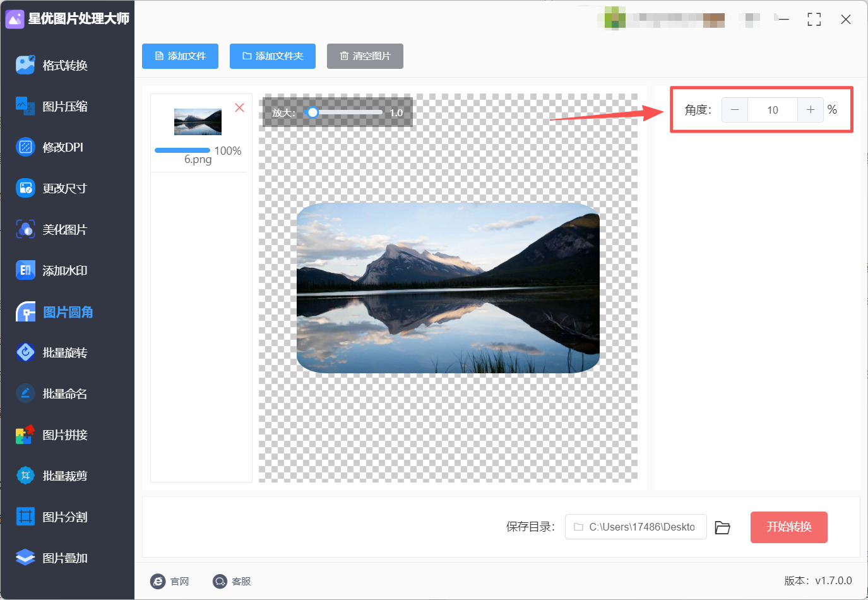The width and height of the screenshot is (868, 600).
Task: Click the rounded mountain lake preview image
Action: (448, 288)
